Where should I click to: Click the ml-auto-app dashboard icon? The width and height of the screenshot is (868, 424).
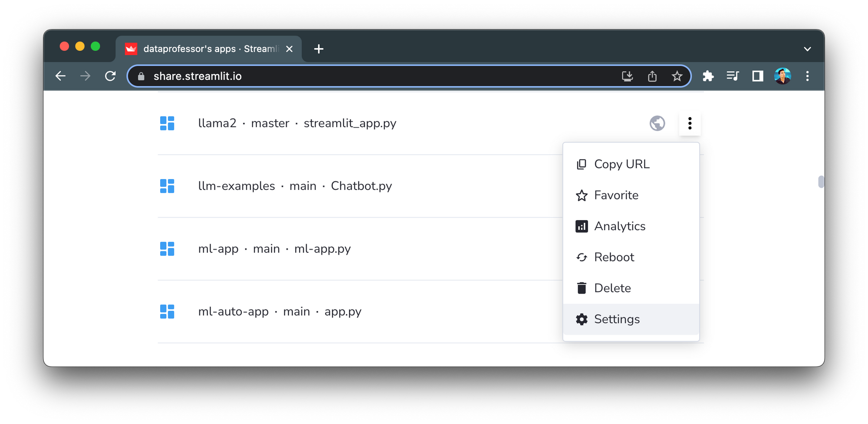pyautogui.click(x=167, y=312)
